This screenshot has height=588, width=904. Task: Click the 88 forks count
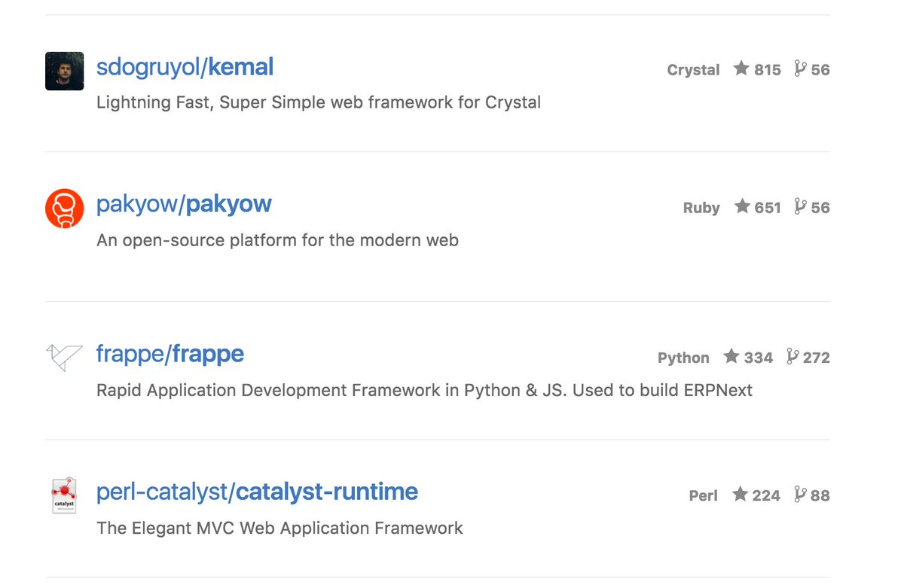coord(820,495)
